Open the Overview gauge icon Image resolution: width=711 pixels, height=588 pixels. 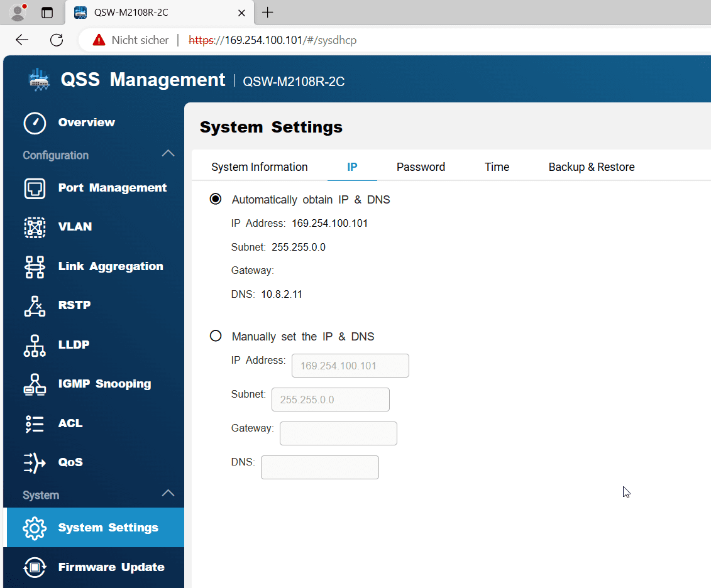[35, 123]
